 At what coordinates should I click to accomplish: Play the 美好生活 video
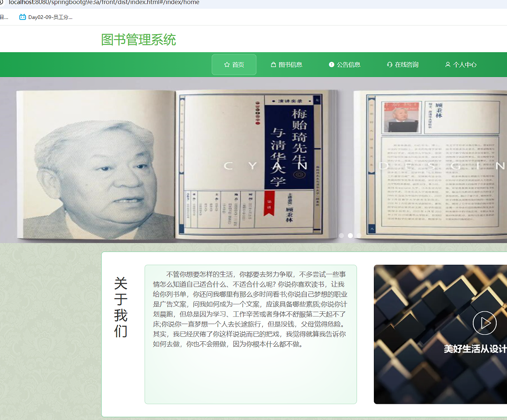[x=484, y=323]
